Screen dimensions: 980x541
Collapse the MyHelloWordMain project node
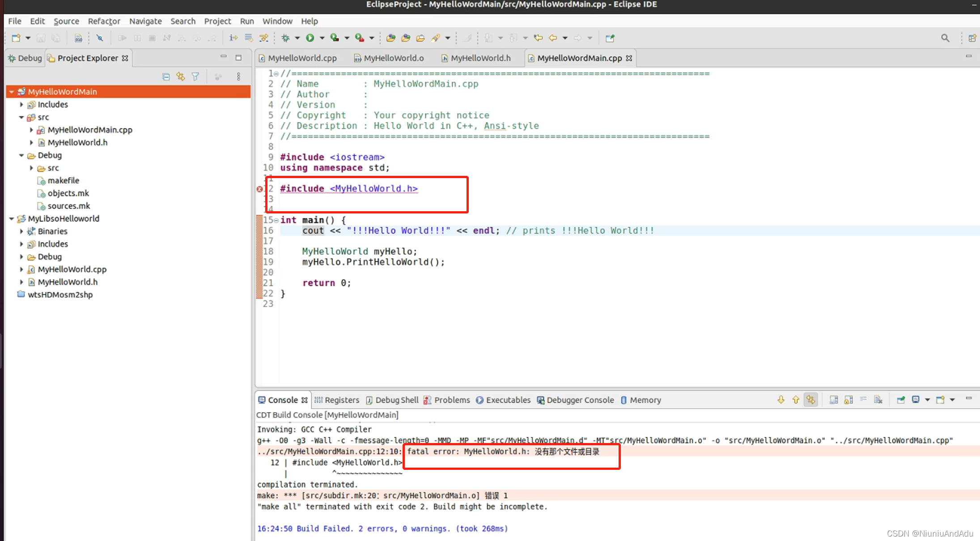(x=12, y=92)
